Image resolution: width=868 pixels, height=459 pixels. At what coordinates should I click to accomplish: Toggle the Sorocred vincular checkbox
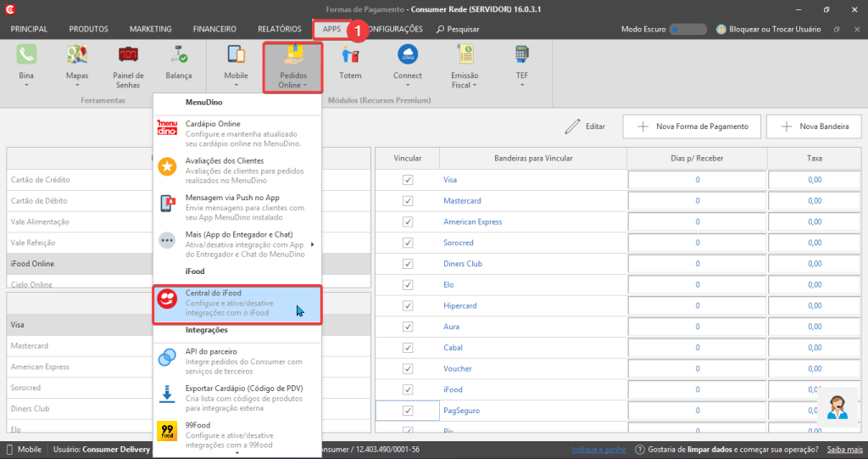point(408,243)
